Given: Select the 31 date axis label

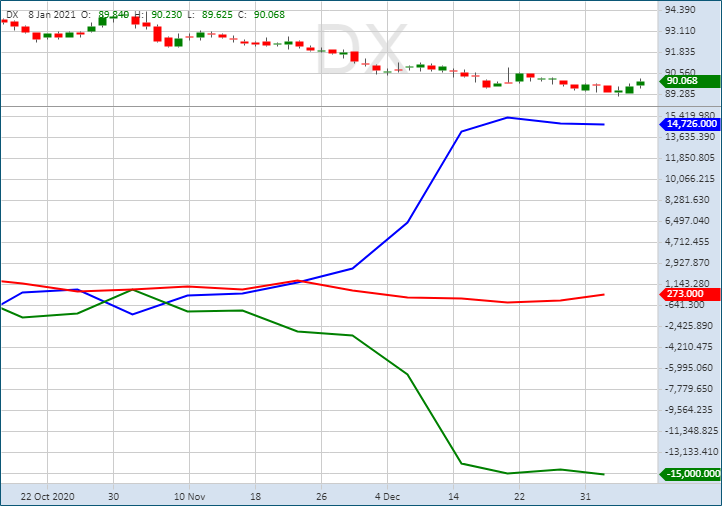Looking at the screenshot, I should (x=587, y=496).
